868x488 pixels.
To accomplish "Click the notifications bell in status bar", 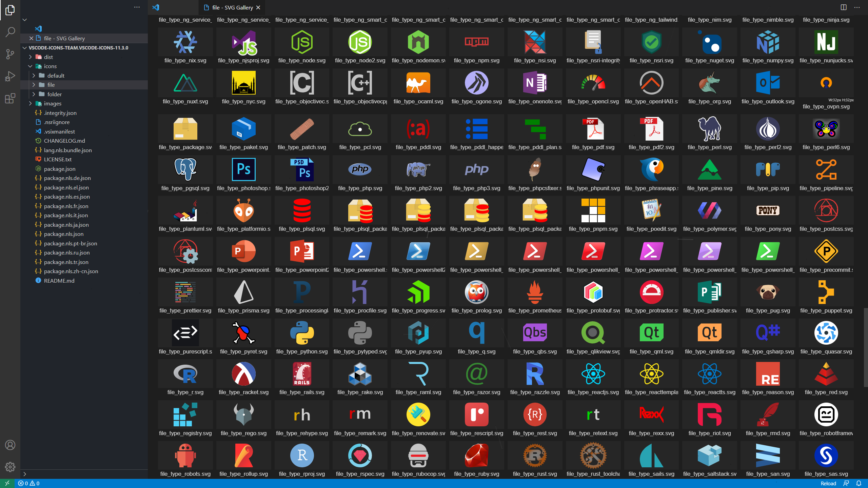I will (x=859, y=483).
